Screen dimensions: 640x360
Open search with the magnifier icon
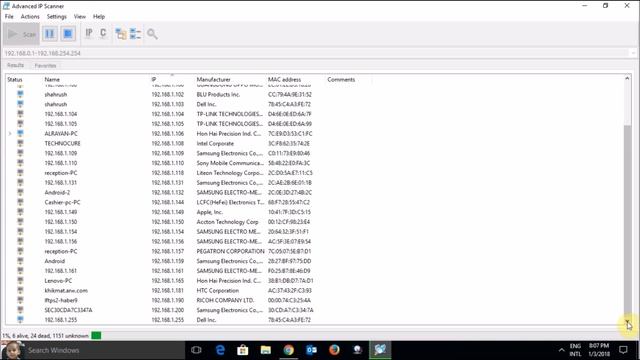tap(152, 34)
